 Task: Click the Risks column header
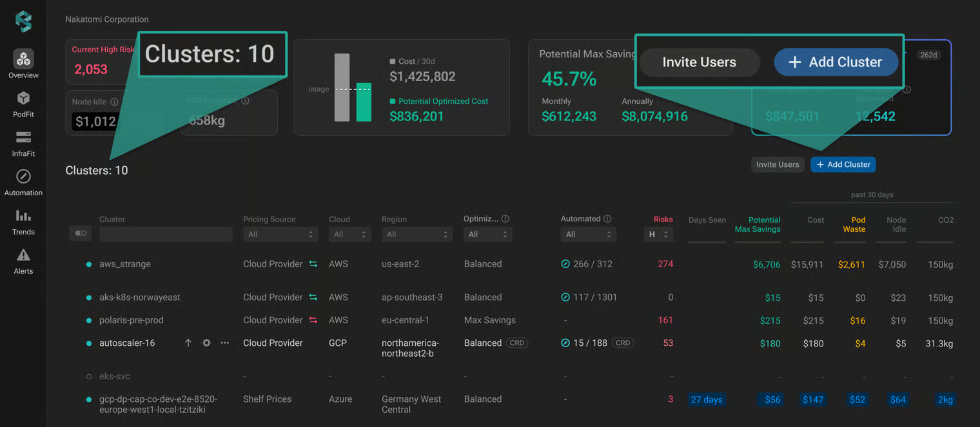(x=663, y=220)
